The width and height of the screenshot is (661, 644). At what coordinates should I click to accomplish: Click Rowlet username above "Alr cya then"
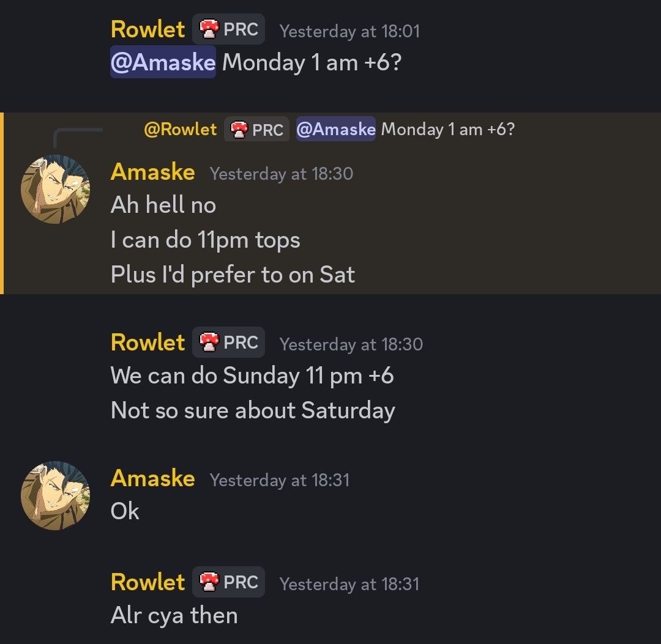tap(148, 582)
